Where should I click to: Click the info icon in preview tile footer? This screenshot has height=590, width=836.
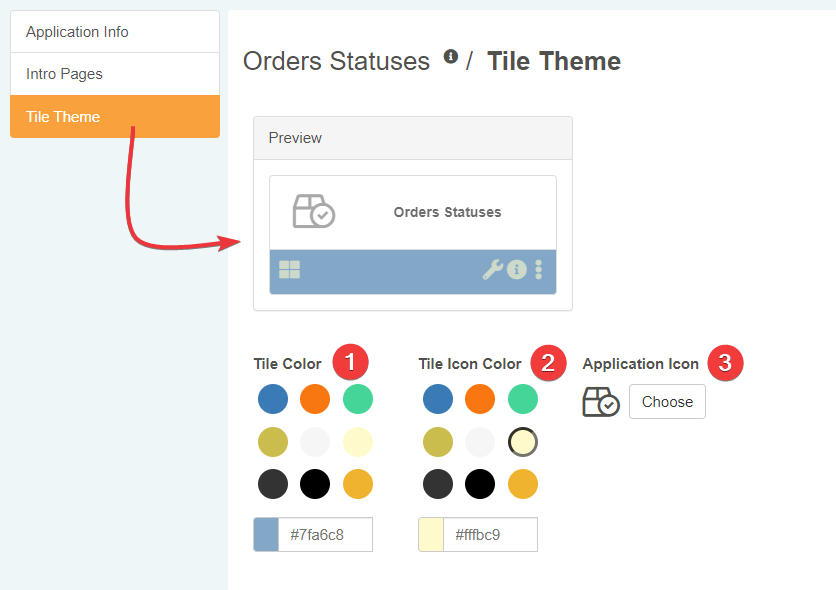[x=516, y=269]
